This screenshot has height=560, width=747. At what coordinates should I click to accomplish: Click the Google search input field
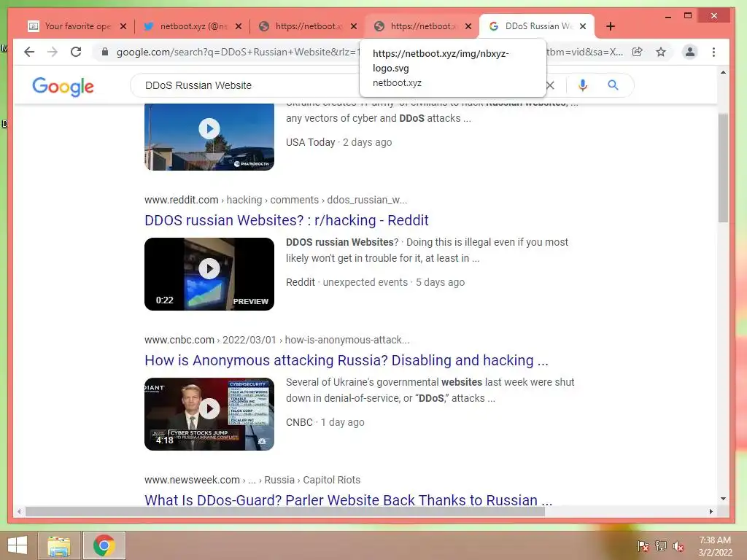343,85
